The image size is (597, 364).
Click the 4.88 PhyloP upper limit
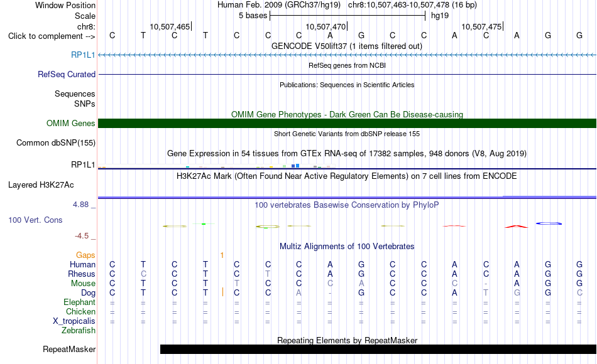click(x=80, y=205)
